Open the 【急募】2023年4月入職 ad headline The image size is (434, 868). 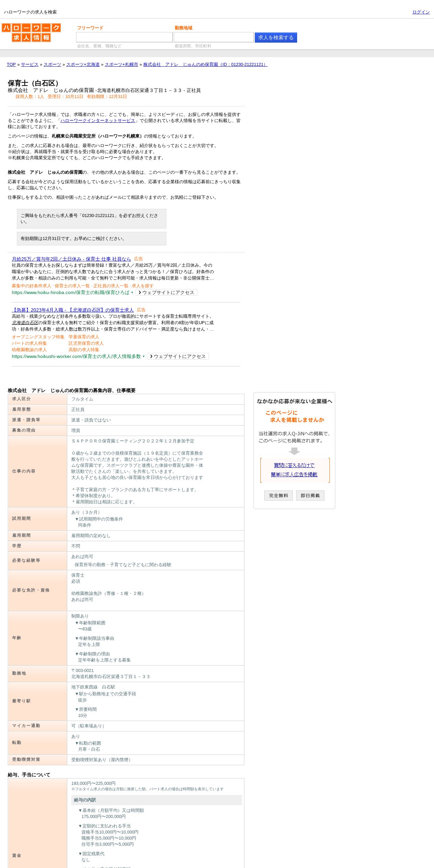(73, 310)
